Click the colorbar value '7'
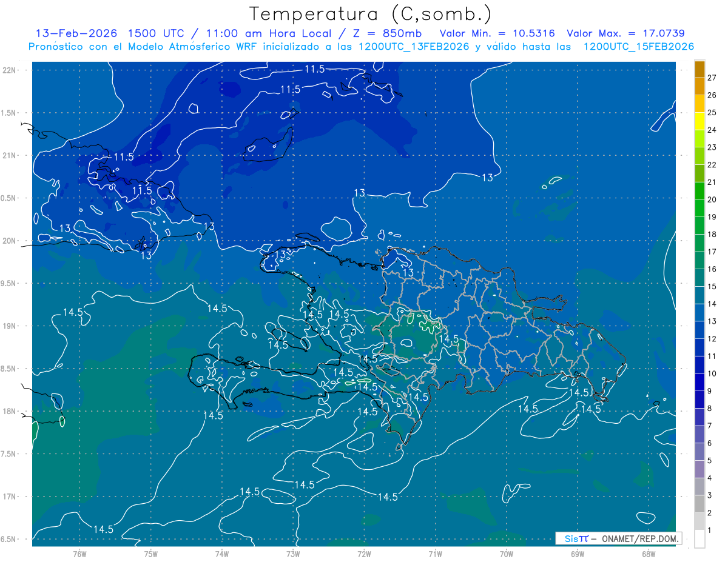Image resolution: width=728 pixels, height=562 pixels. tap(710, 426)
